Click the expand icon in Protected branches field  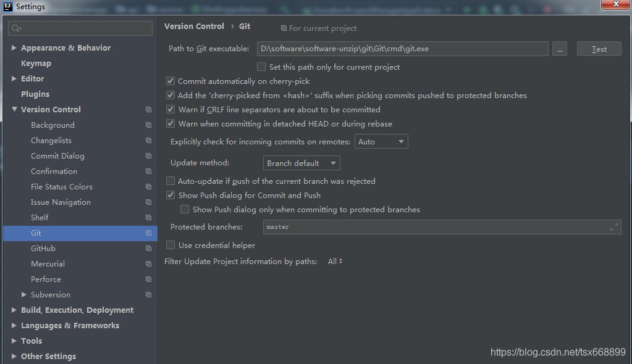(613, 227)
